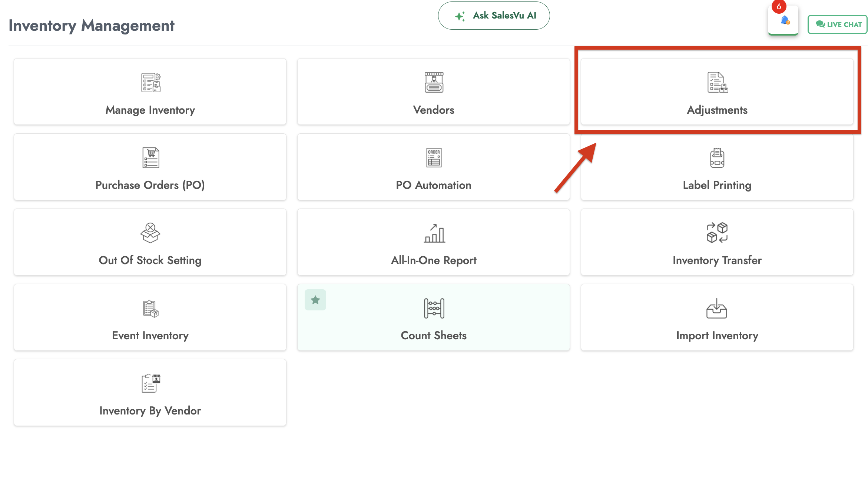The width and height of the screenshot is (868, 483).
Task: Open the Inventory Transfer label
Action: (x=717, y=260)
